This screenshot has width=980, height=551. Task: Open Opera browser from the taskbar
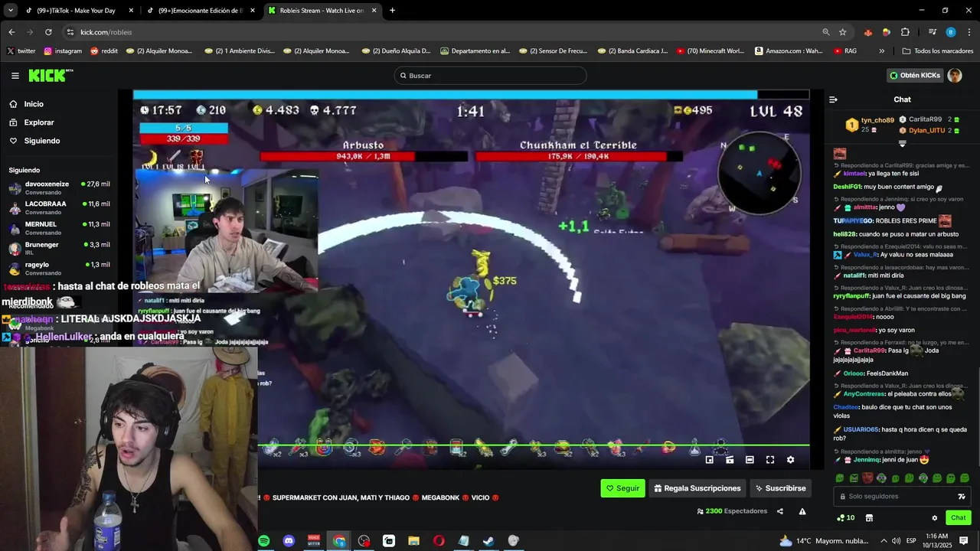click(x=439, y=541)
